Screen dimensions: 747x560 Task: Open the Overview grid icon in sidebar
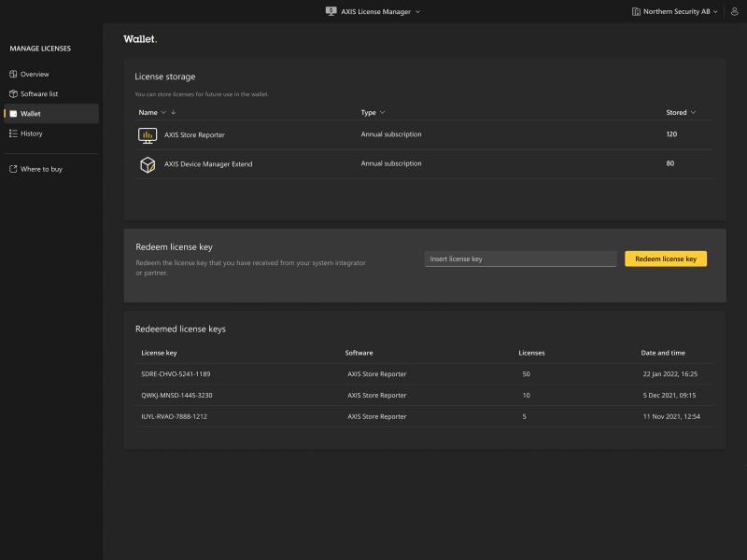click(x=13, y=75)
